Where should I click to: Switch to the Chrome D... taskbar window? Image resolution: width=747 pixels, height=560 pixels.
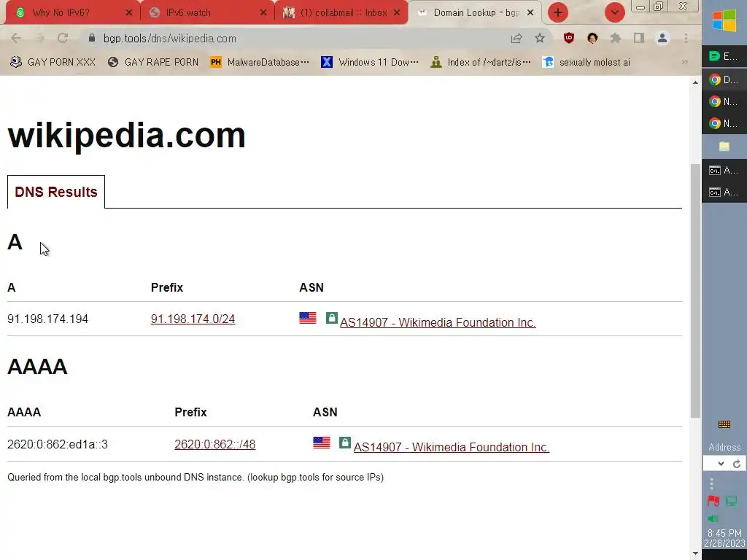coord(724,79)
